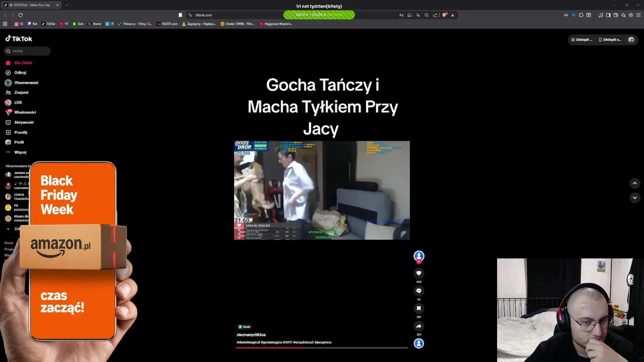Share the video with the arrow icon
The image size is (644, 362).
(419, 326)
